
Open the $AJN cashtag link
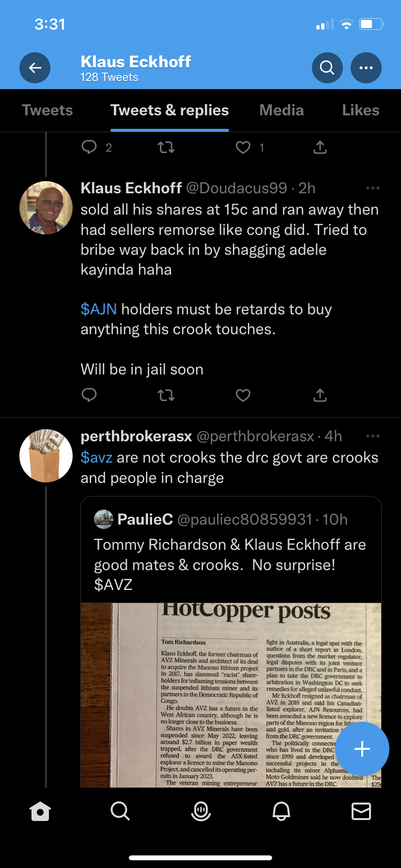pyautogui.click(x=99, y=309)
